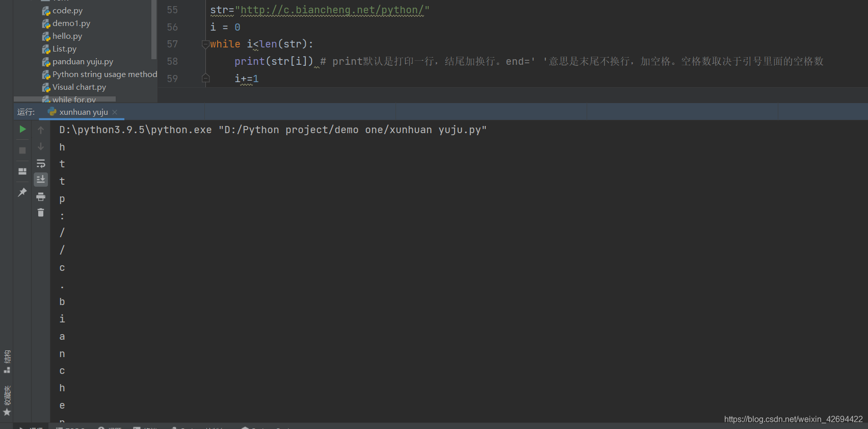868x429 pixels.
Task: Open Visual chart.py in project tree
Action: point(79,87)
